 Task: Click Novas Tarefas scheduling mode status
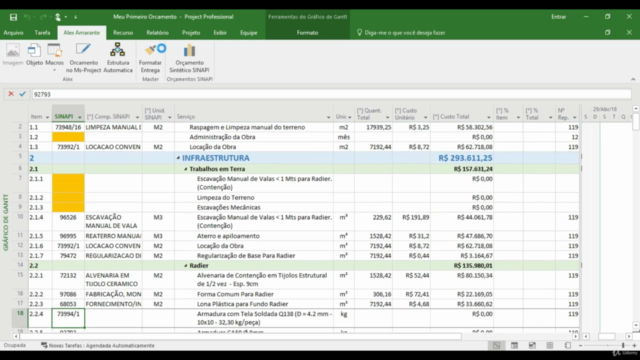coord(98,345)
